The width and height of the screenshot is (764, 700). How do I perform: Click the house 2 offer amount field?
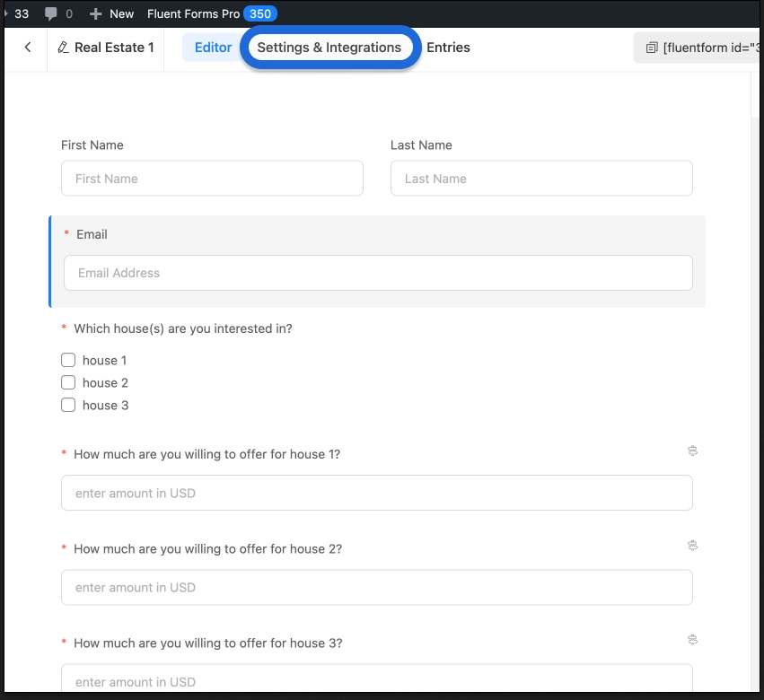click(x=377, y=588)
